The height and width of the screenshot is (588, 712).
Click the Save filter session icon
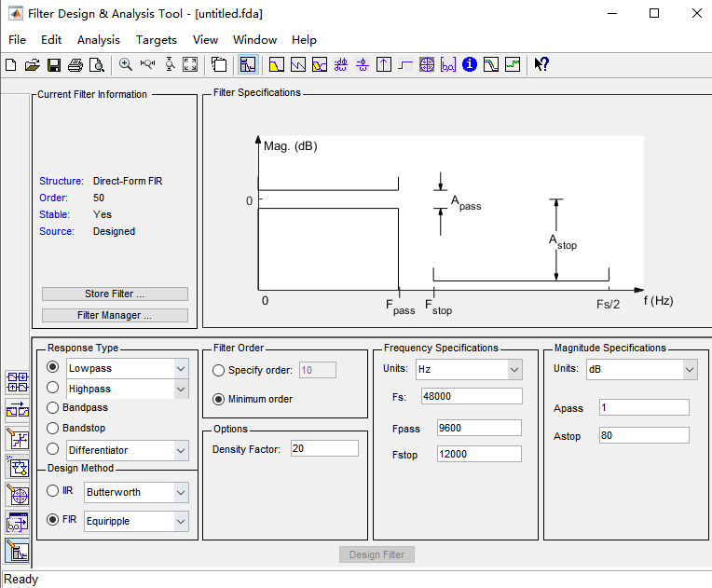coord(53,65)
